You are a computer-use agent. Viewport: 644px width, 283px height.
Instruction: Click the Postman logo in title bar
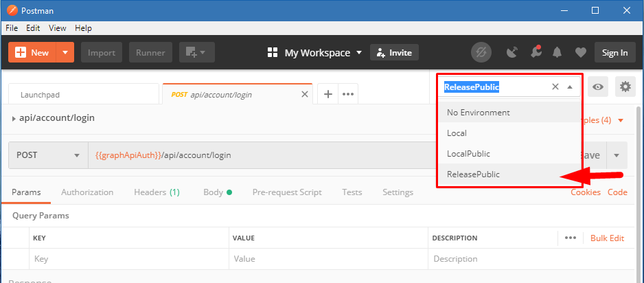[12, 10]
